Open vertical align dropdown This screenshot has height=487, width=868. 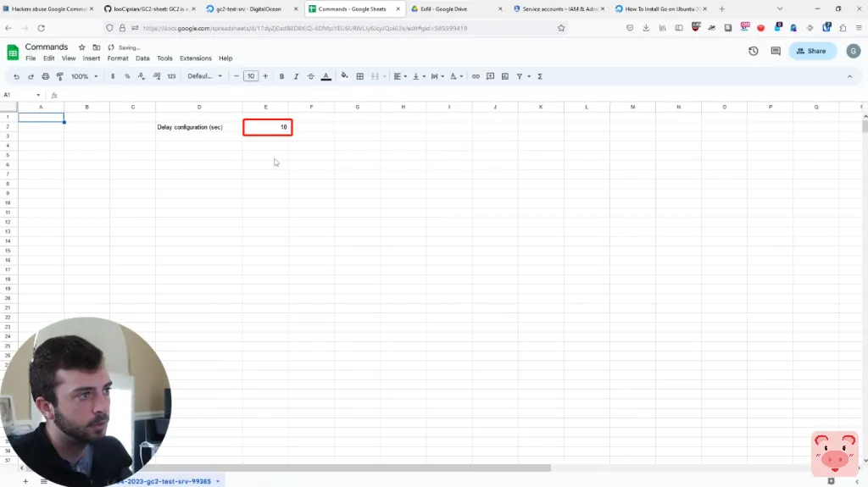[x=419, y=76]
